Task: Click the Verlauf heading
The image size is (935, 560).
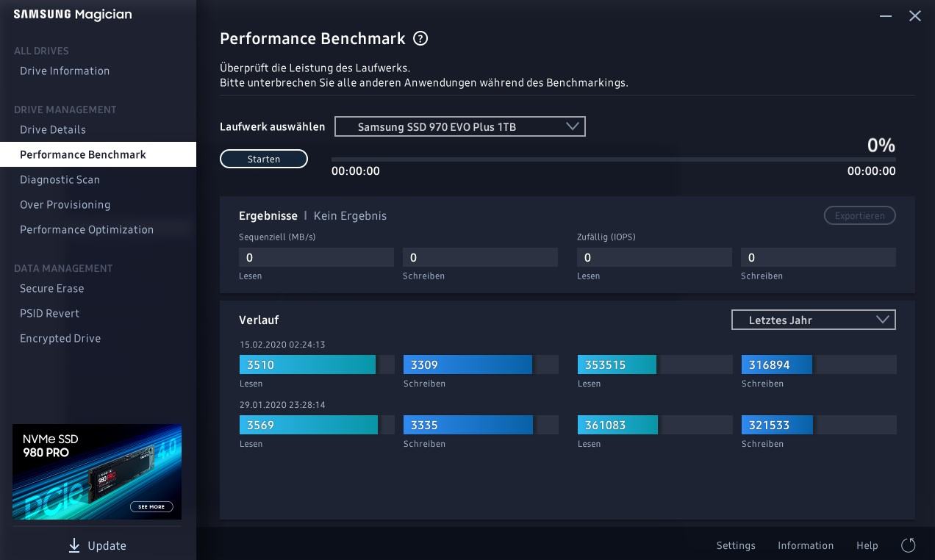Action: (259, 320)
